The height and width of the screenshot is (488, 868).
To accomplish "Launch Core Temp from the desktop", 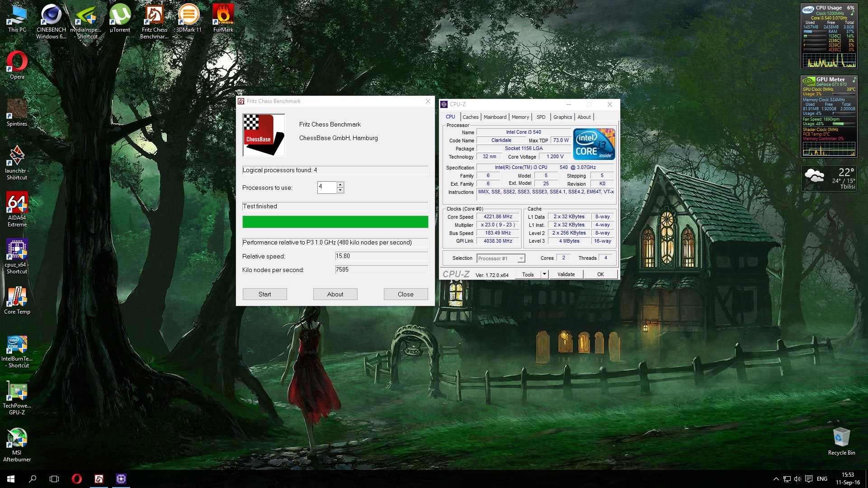I will 17,296.
